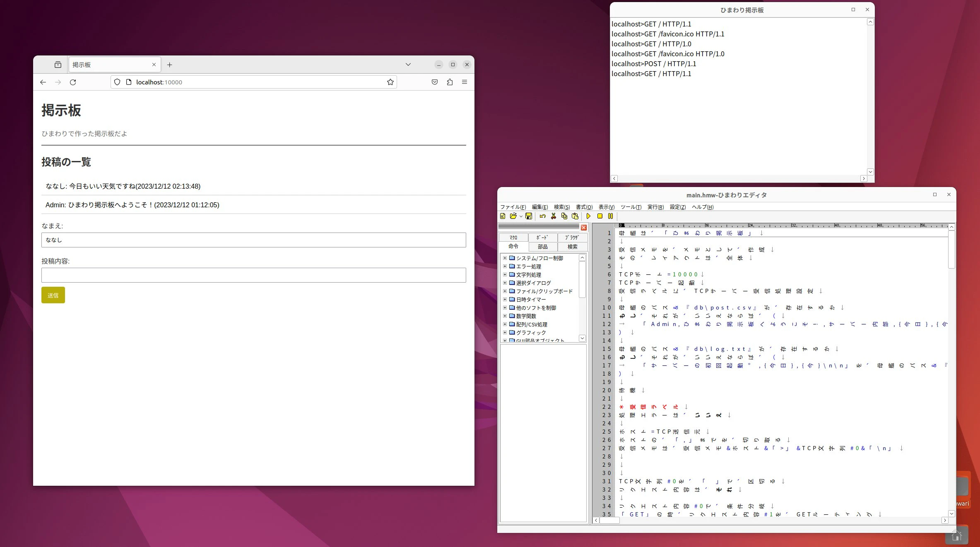This screenshot has height=547, width=980.
Task: Expand the システム/フロー制御 folder
Action: (505, 258)
